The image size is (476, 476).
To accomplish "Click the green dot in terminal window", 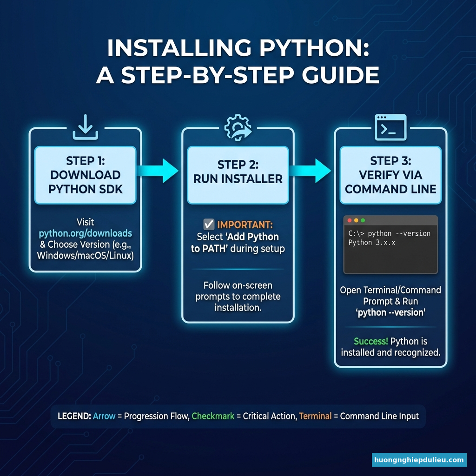I will (x=363, y=220).
